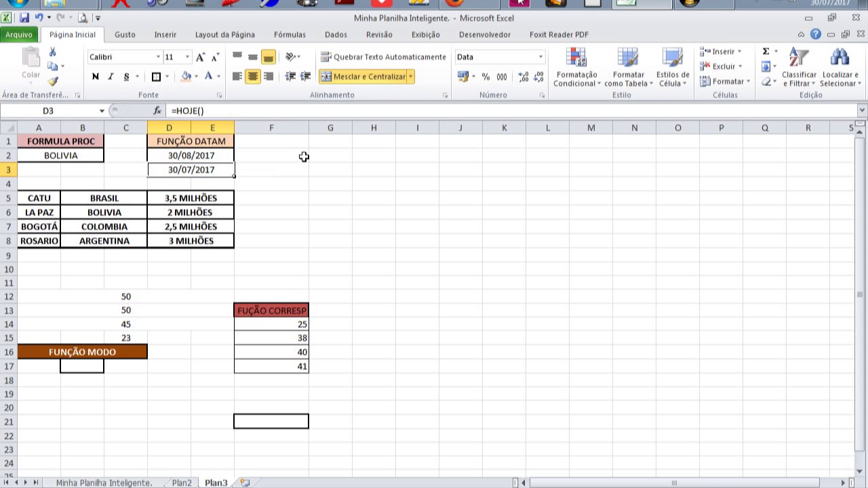Select column F header
Image resolution: width=868 pixels, height=488 pixels.
(x=271, y=127)
